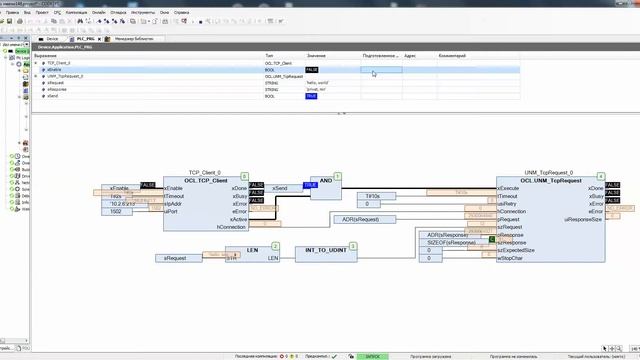The width and height of the screenshot is (640, 360).
Task: Click the Тип column header
Action: pyautogui.click(x=284, y=56)
